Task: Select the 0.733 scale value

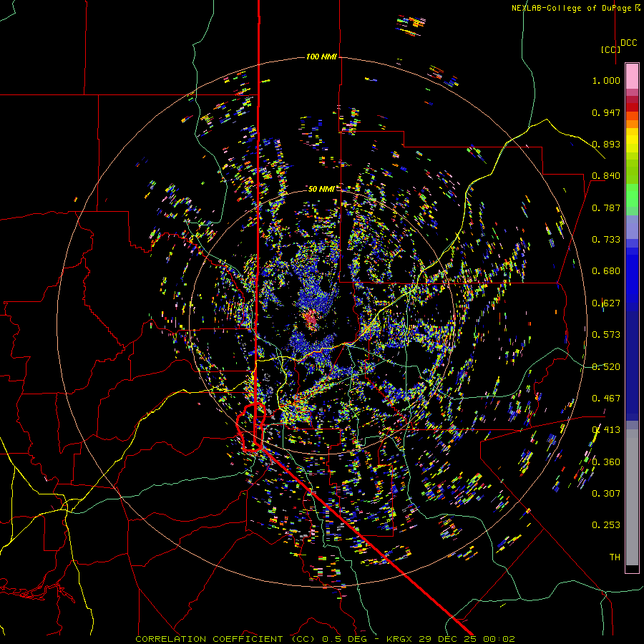Action: click(x=606, y=240)
